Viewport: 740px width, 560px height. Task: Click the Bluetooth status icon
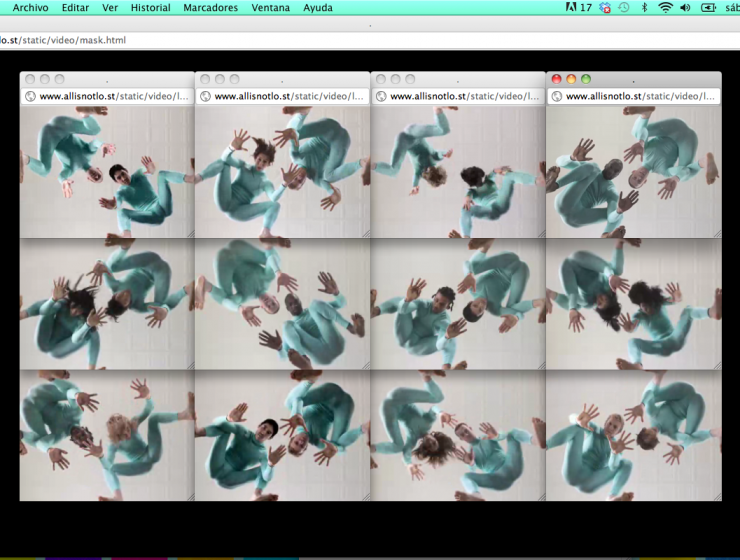(x=644, y=7)
